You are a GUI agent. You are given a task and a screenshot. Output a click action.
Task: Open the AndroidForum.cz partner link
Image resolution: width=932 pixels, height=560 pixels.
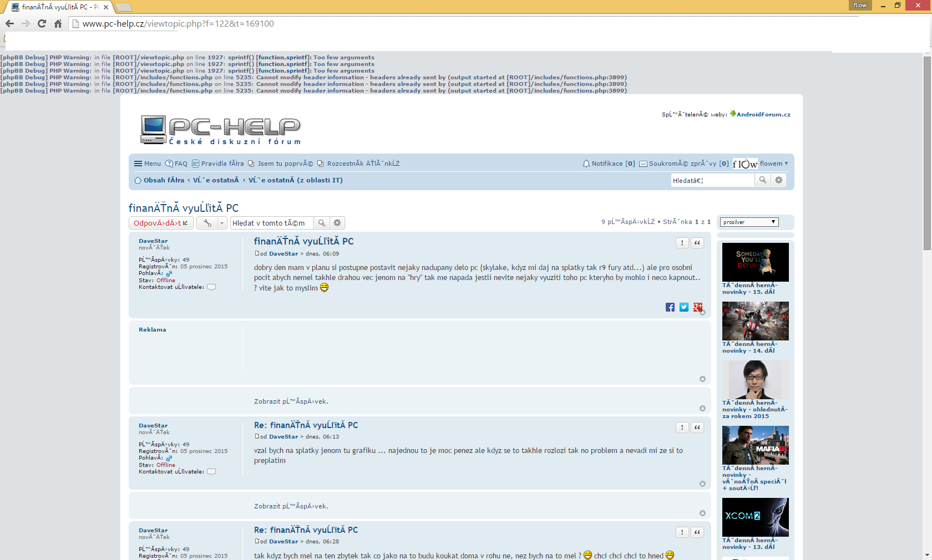(x=763, y=114)
